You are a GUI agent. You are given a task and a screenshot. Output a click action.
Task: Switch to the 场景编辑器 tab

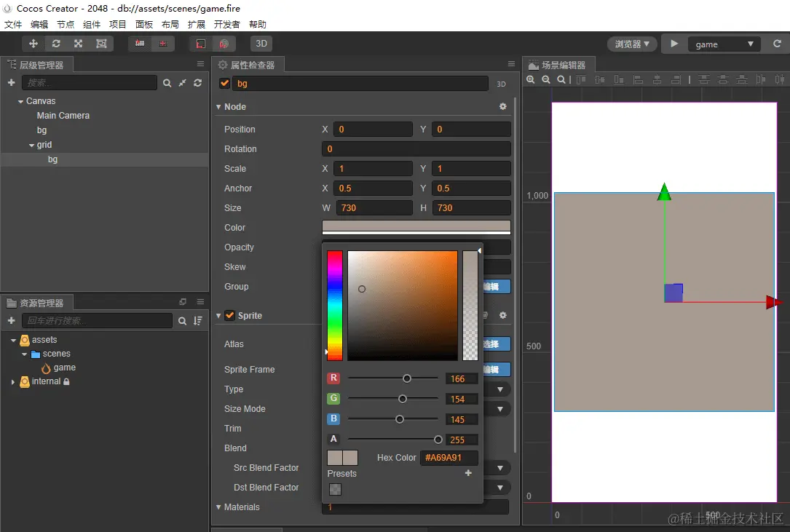(x=558, y=65)
